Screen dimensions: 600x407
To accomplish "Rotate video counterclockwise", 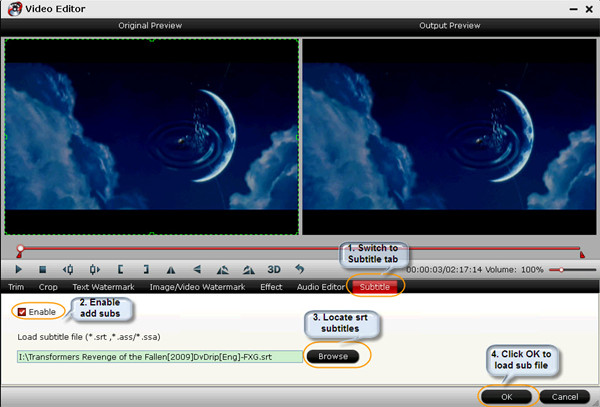I will pos(222,270).
